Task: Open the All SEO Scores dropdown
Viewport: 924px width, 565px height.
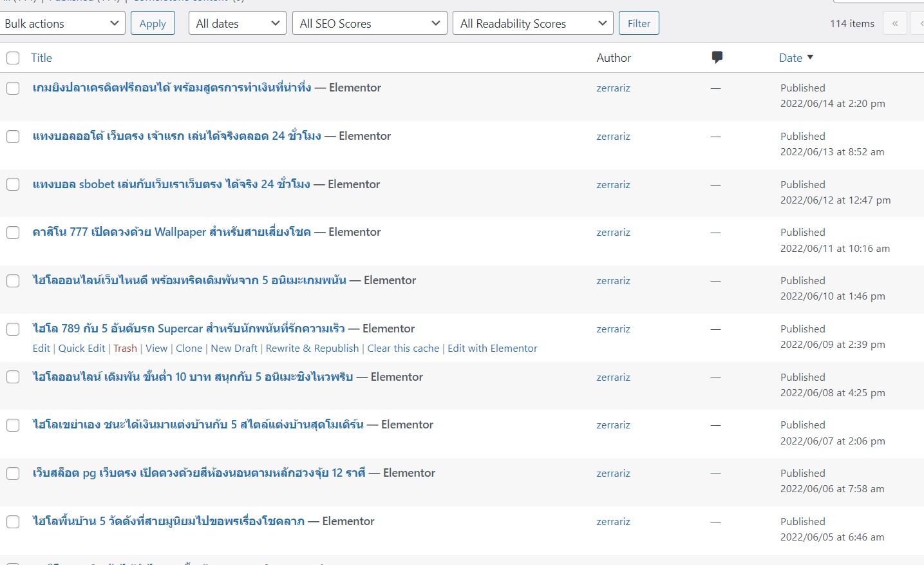Action: [370, 23]
